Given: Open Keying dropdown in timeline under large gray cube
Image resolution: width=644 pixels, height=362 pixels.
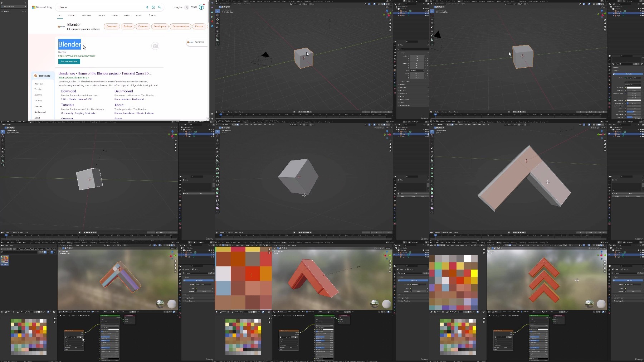Looking at the screenshot, I should pyautogui.click(x=231, y=232).
